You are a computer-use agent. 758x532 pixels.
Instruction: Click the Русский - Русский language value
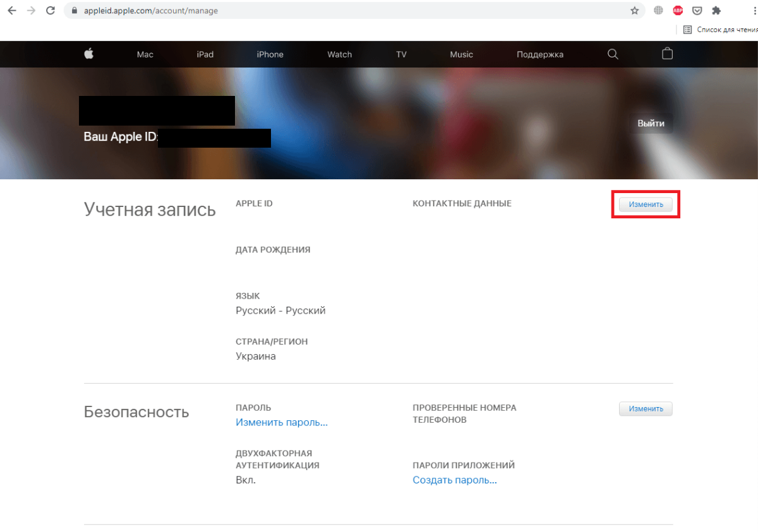point(280,310)
